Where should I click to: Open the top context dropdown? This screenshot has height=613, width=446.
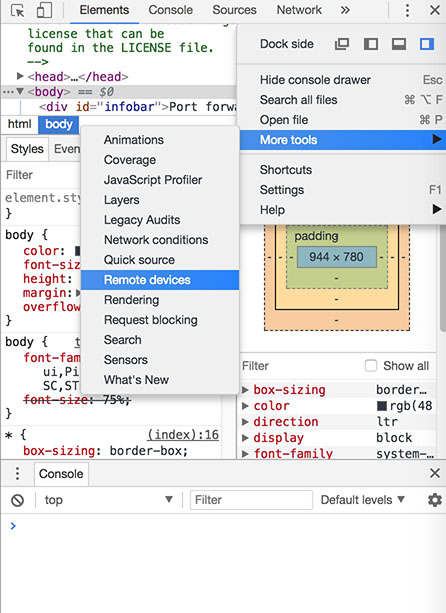(109, 500)
